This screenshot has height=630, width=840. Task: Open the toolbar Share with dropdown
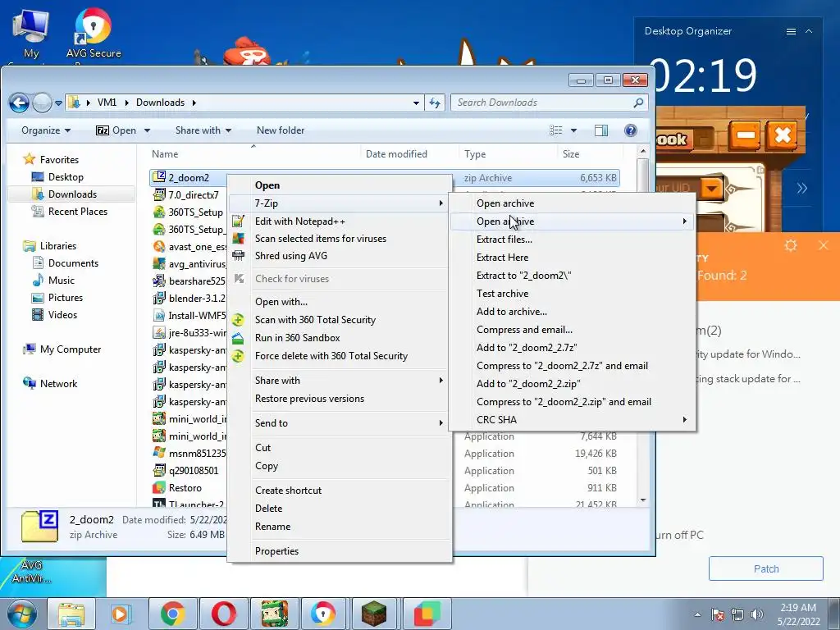click(x=203, y=130)
